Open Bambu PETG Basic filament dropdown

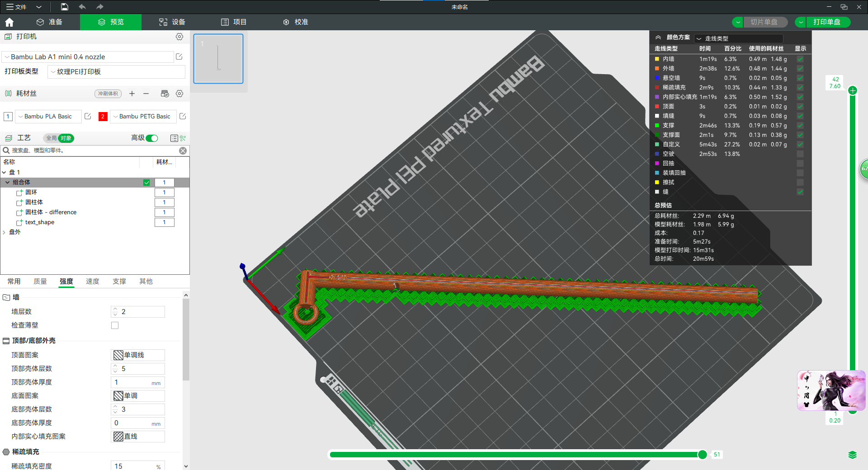(142, 117)
